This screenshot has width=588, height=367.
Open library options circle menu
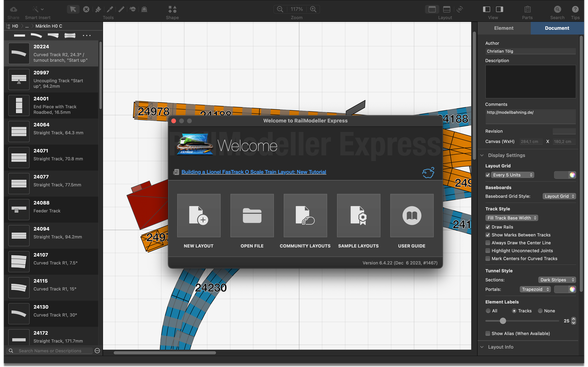(x=97, y=350)
